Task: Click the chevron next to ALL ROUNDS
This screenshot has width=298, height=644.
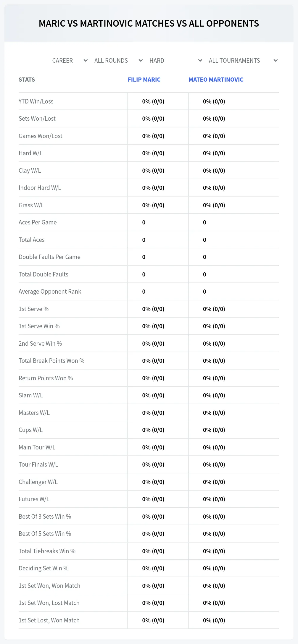Action: pyautogui.click(x=141, y=61)
